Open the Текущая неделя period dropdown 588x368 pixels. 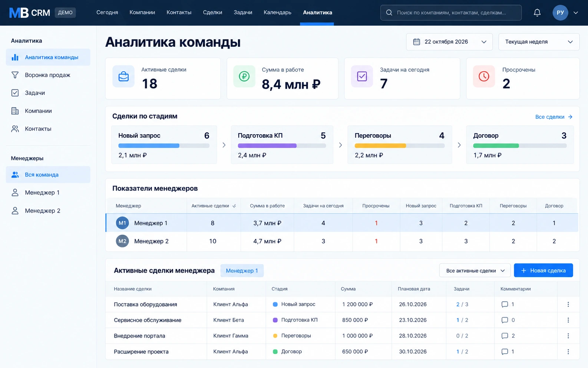pos(539,42)
